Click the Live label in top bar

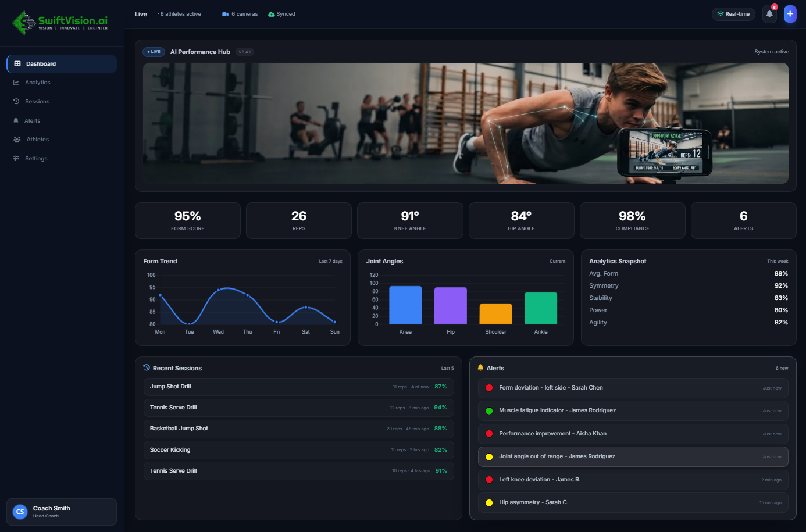point(141,14)
